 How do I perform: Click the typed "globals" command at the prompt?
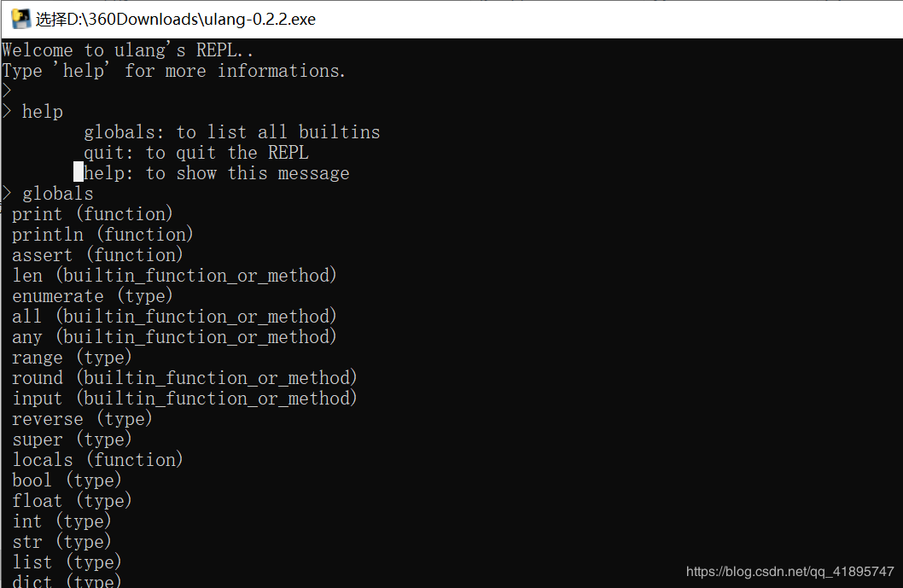[x=58, y=194]
